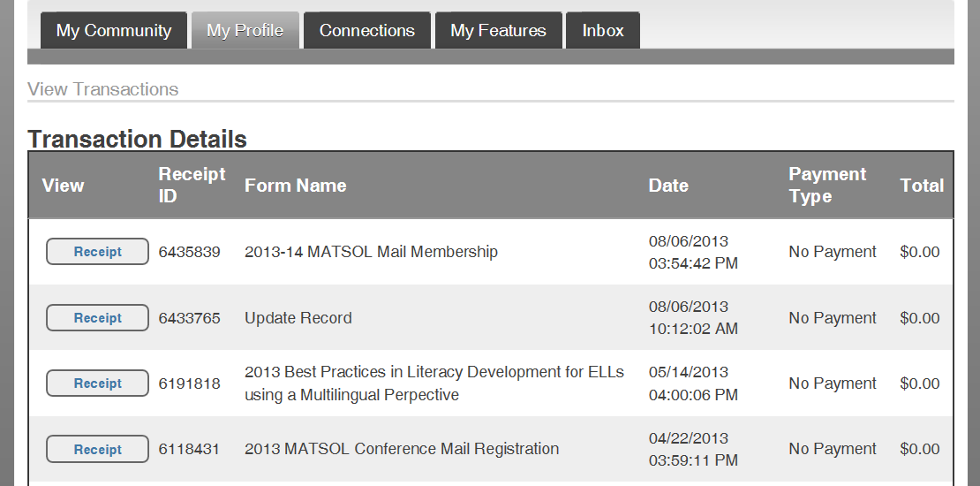The image size is (980, 486).
Task: Select receipt ID 6435839 text
Action: [189, 252]
